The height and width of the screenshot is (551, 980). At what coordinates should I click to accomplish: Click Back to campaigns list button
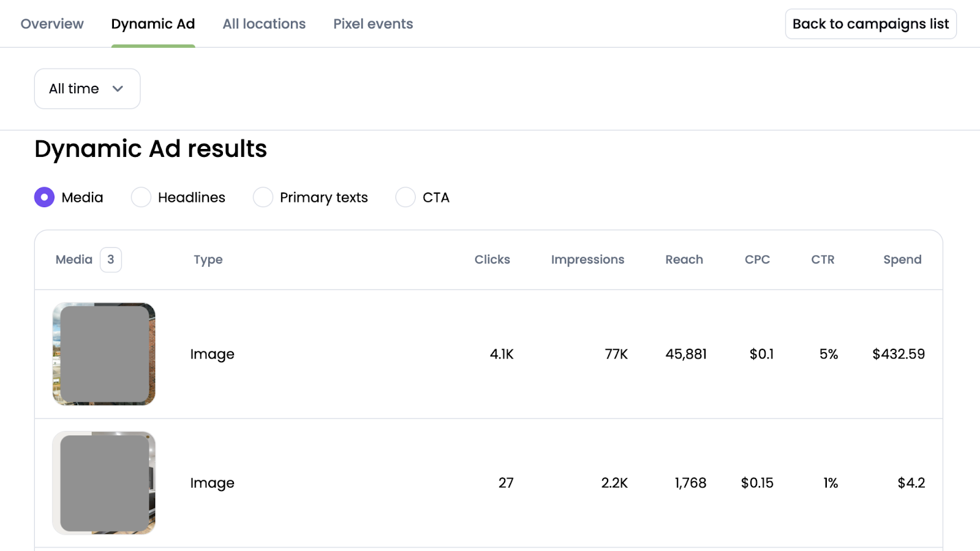pyautogui.click(x=870, y=24)
